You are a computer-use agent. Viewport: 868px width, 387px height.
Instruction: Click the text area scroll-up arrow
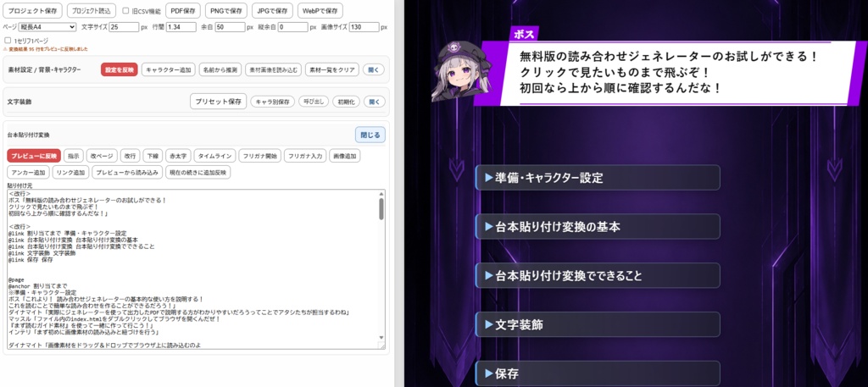tap(381, 193)
